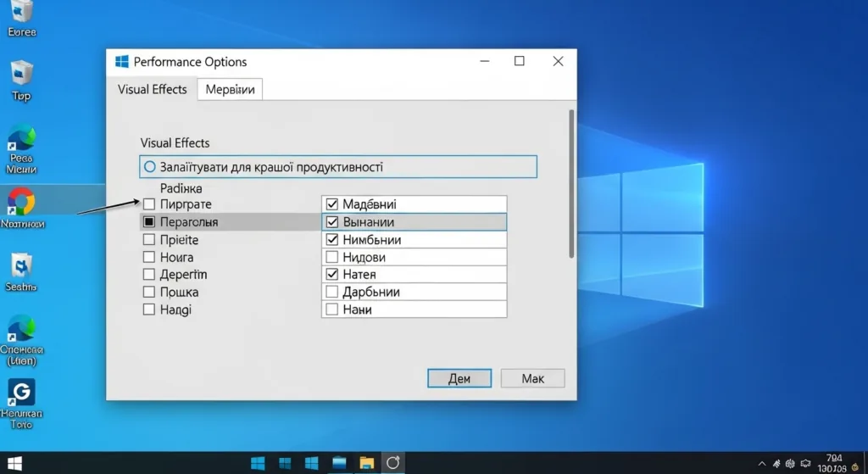Click the Performance Options title bar logo
Image resolution: width=868 pixels, height=474 pixels.
122,61
